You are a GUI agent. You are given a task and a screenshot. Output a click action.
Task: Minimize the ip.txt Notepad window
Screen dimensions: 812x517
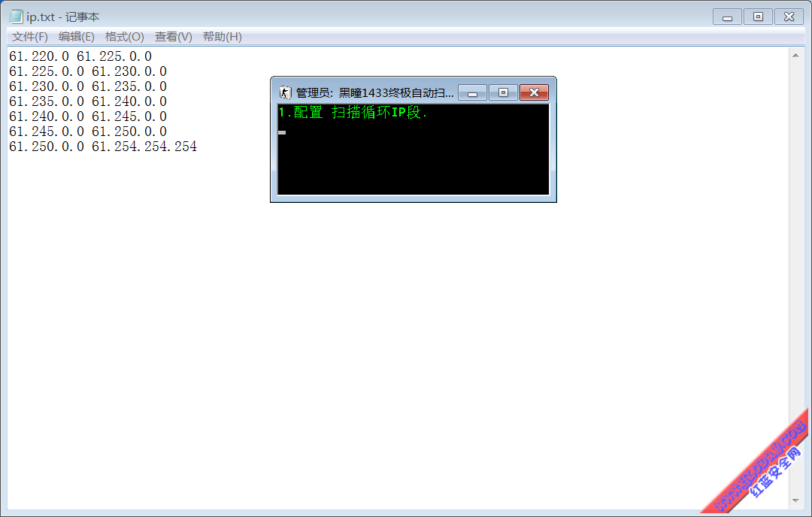727,17
